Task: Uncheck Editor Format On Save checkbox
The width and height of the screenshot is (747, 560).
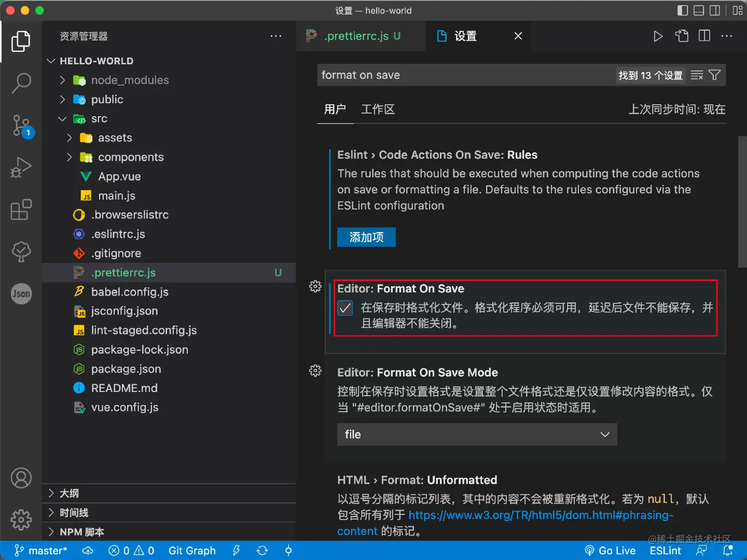Action: click(x=345, y=308)
